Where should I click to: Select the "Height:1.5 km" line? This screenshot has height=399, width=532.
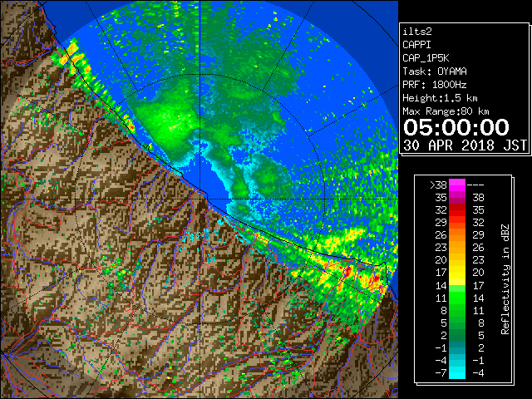440,98
